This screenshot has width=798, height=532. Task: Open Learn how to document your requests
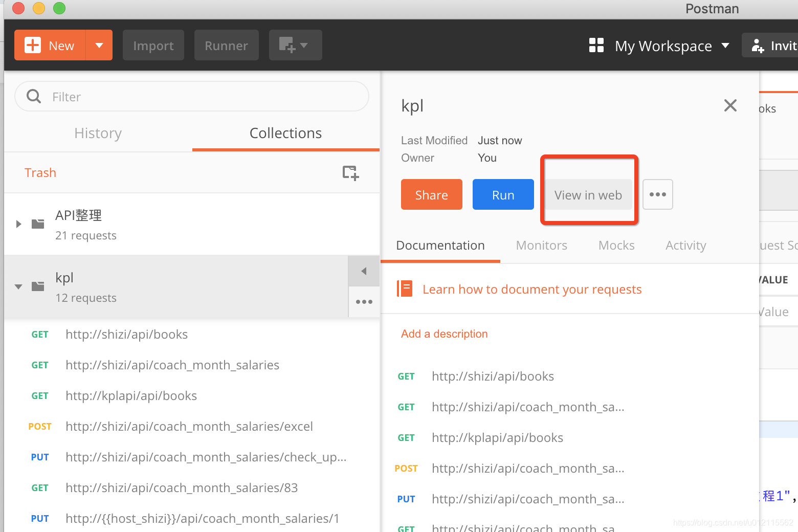[532, 290]
